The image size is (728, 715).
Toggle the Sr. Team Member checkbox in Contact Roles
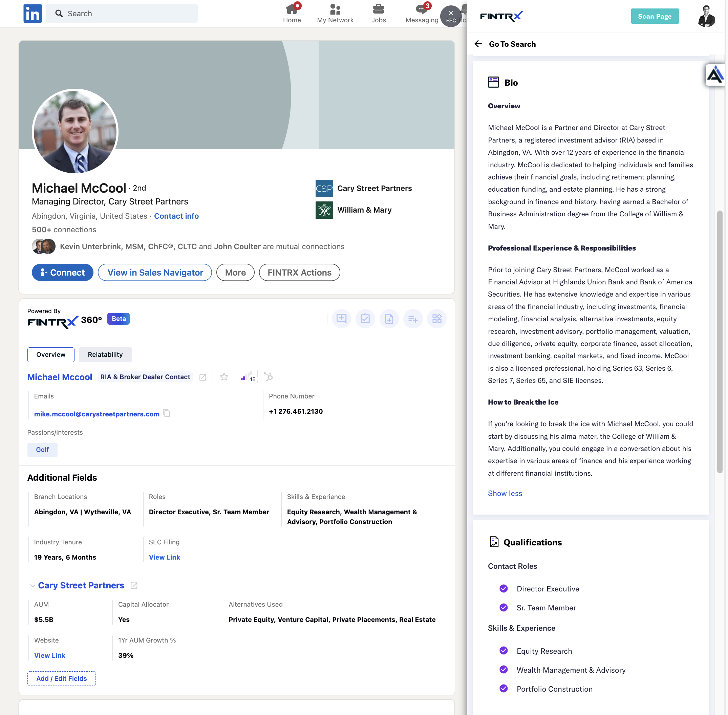504,608
